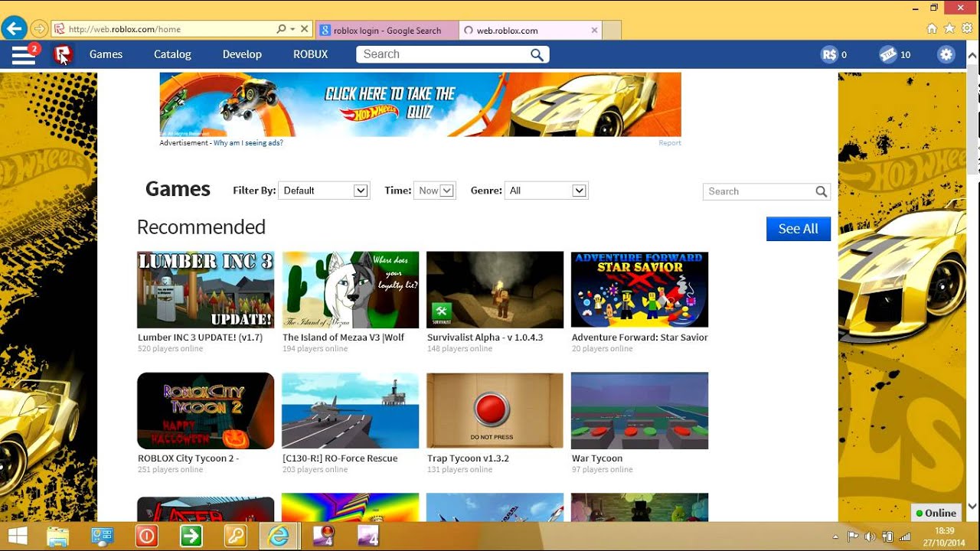Click the search magnifier in the navigation bar
The width and height of the screenshot is (980, 551).
click(x=537, y=54)
